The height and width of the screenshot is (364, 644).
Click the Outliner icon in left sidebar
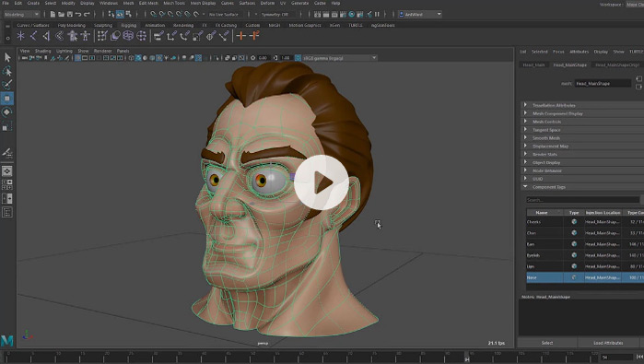(x=7, y=212)
